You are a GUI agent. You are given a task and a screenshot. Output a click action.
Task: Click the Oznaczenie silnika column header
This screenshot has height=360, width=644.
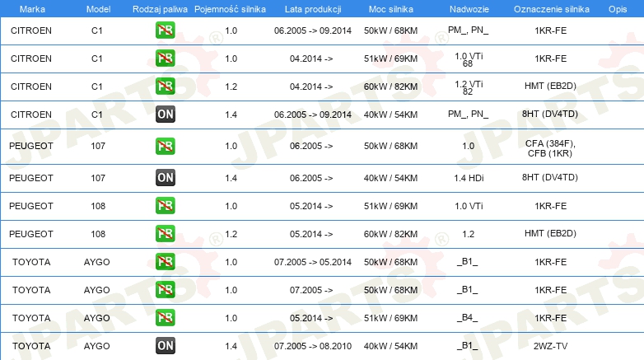click(552, 9)
